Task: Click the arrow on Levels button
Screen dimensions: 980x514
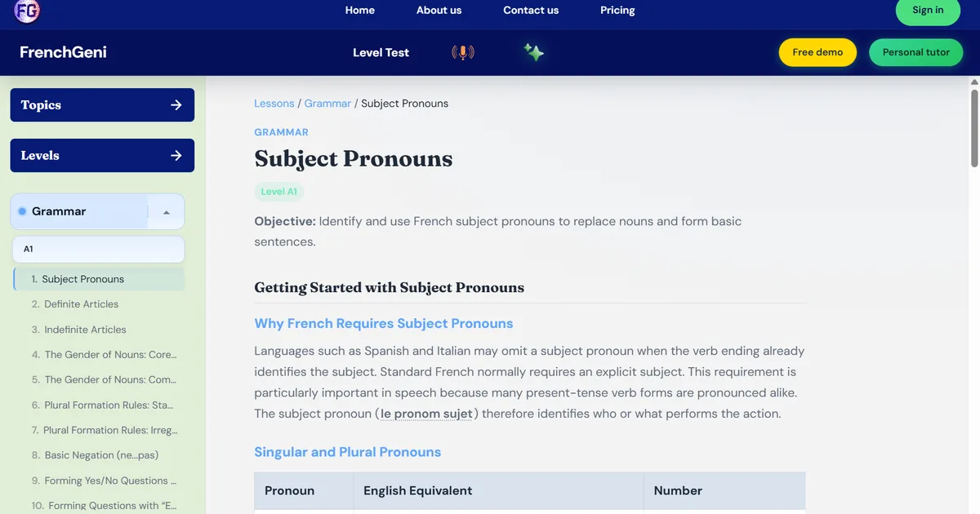Action: tap(176, 156)
